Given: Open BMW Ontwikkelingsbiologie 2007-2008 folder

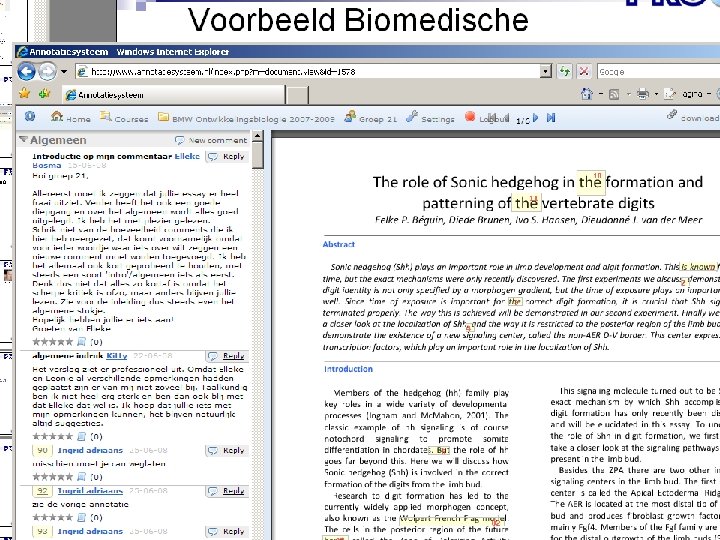Looking at the screenshot, I should tap(246, 118).
